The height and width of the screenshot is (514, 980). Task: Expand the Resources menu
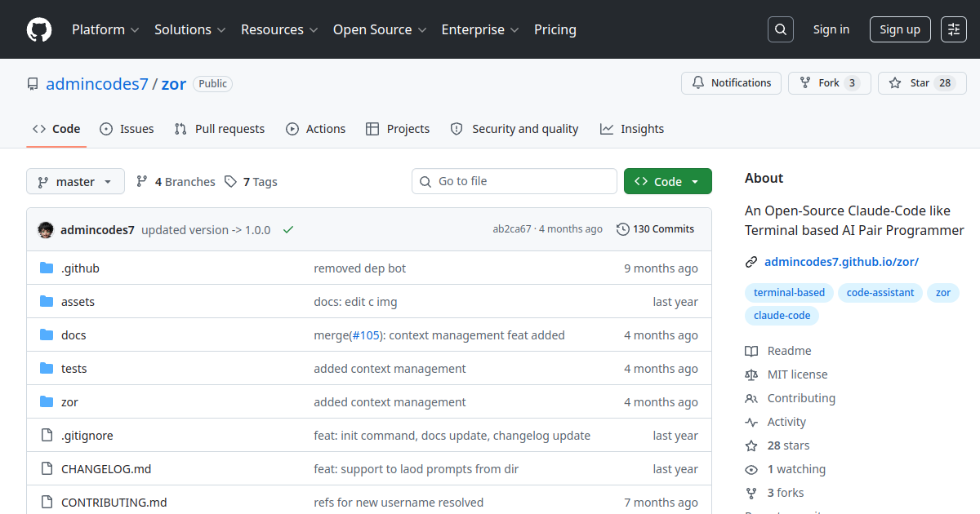pyautogui.click(x=278, y=29)
